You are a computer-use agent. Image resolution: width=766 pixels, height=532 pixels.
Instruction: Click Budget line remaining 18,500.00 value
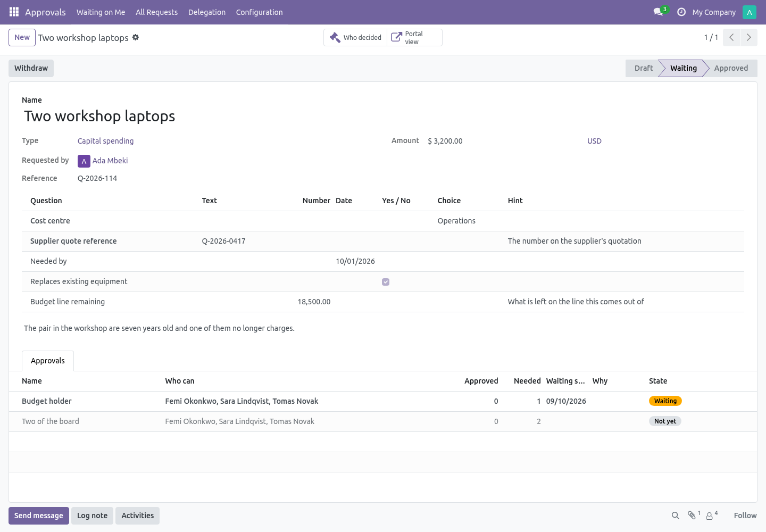314,302
